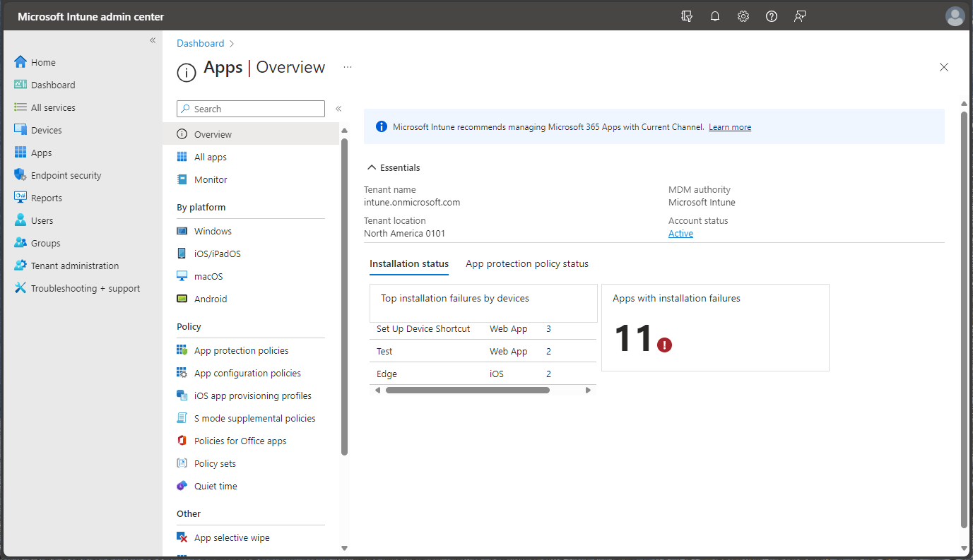Open Policies for Office apps

240,441
